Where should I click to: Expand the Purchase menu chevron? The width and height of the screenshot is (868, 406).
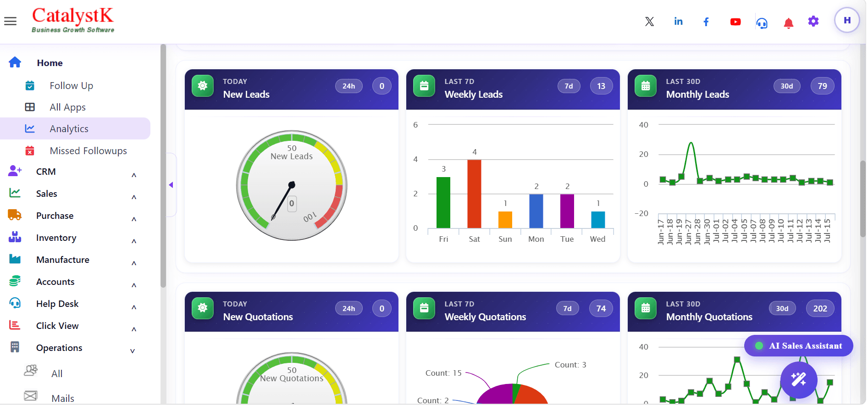click(133, 219)
